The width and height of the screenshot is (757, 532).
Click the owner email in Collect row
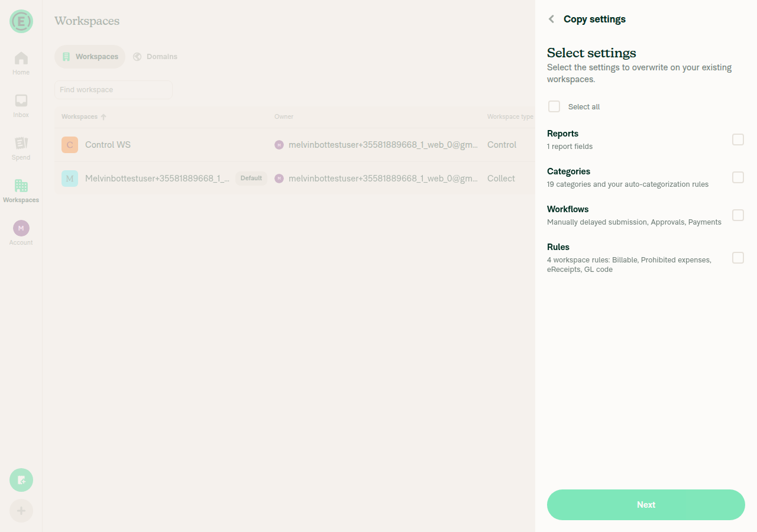coord(383,179)
